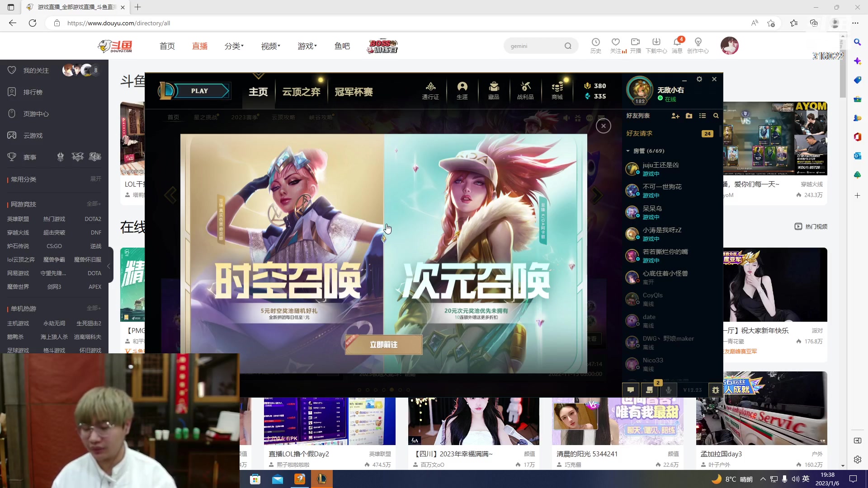
Task: Click the gear icon beside V12.23
Action: [x=715, y=389]
